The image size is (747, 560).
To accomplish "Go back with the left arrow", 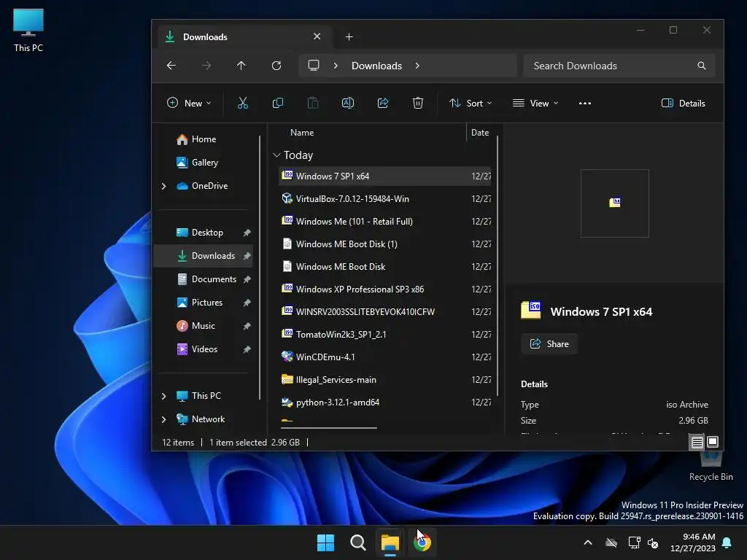I will [x=171, y=66].
